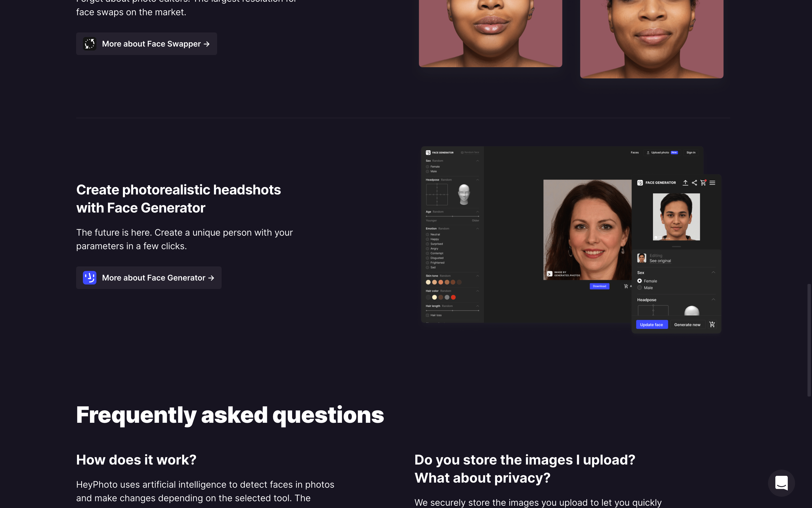Open More about Face Swapper link

tap(146, 44)
